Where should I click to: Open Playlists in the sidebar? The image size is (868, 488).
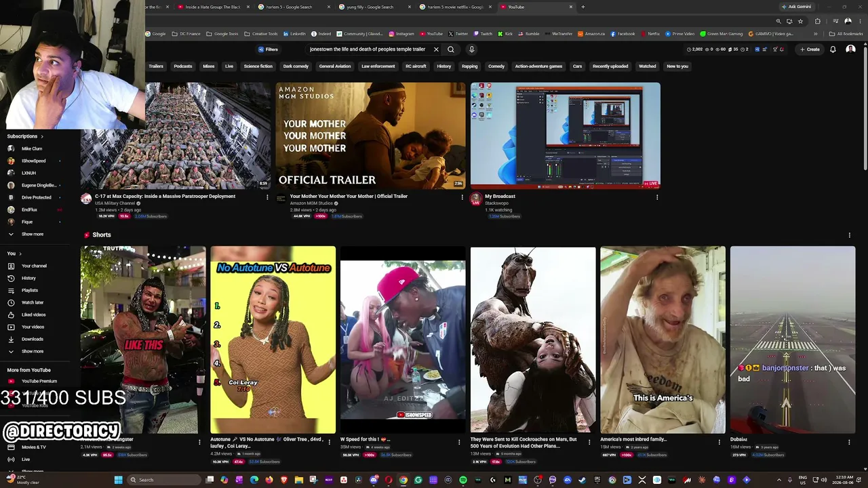[x=29, y=290]
